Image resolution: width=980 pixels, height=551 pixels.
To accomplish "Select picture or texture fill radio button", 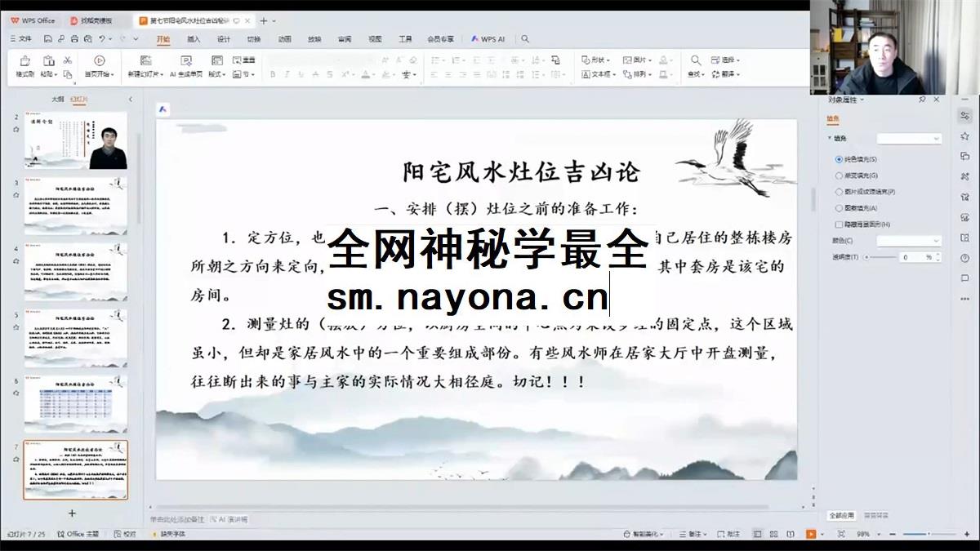I will click(x=839, y=192).
